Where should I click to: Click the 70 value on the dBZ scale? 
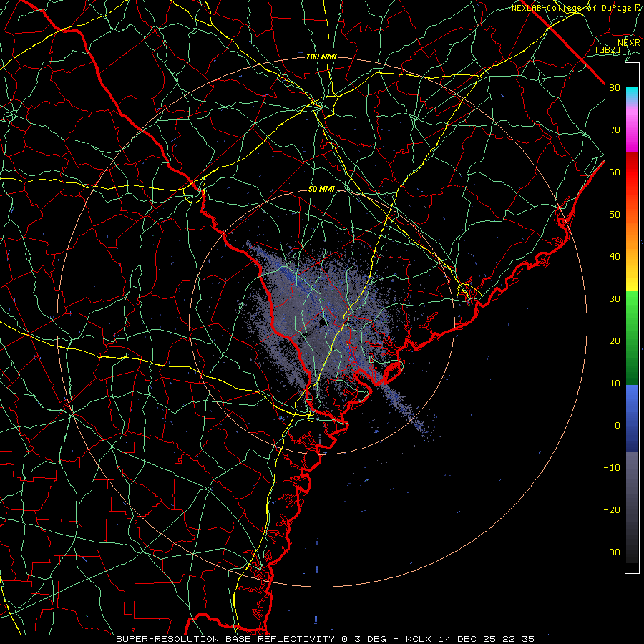[x=615, y=130]
